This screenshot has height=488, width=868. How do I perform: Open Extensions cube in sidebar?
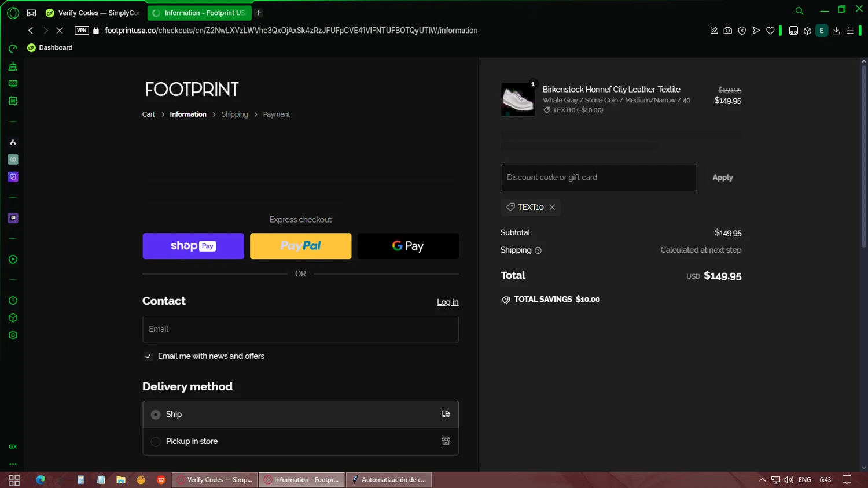[x=13, y=318]
